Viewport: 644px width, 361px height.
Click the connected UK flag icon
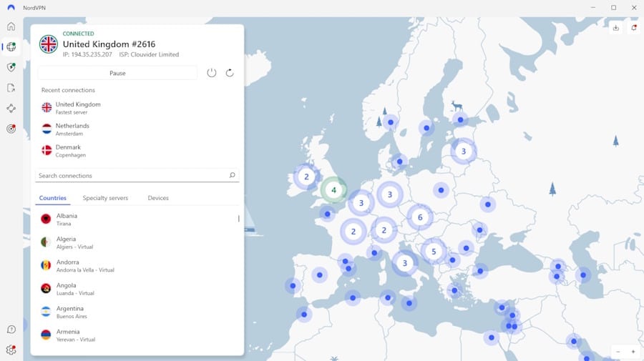49,44
